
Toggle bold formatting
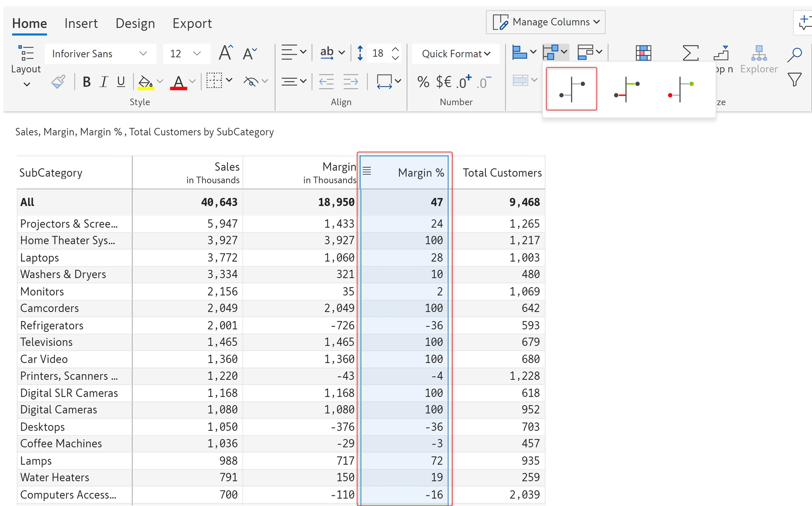click(x=86, y=82)
